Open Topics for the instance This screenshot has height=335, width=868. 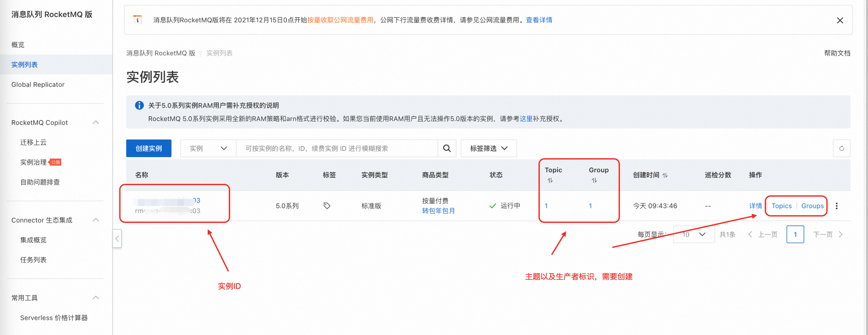pos(781,206)
